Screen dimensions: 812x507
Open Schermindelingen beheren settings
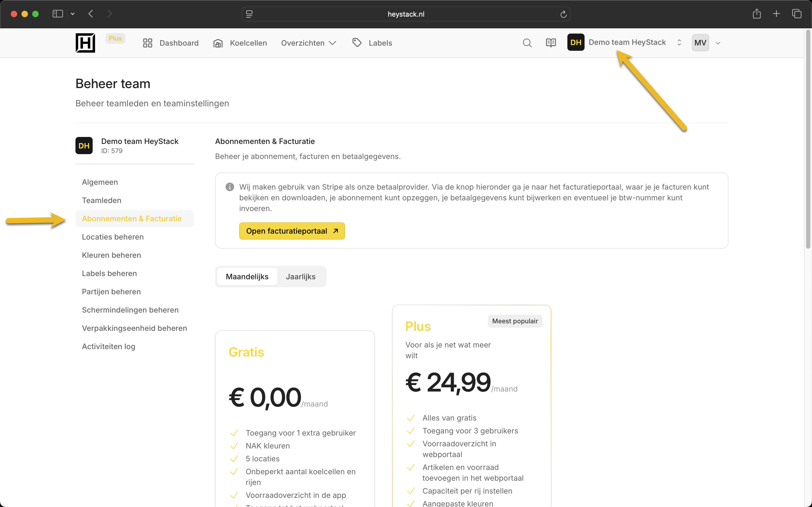(x=130, y=310)
